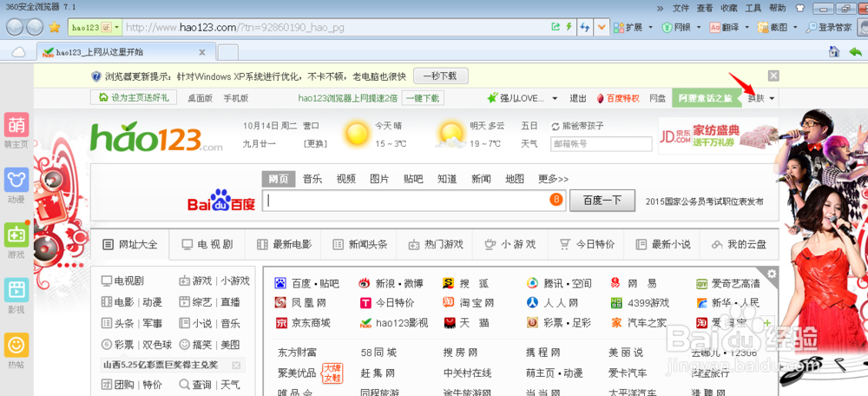
Task: Open the 换肤 skin dropdown
Action: [762, 98]
